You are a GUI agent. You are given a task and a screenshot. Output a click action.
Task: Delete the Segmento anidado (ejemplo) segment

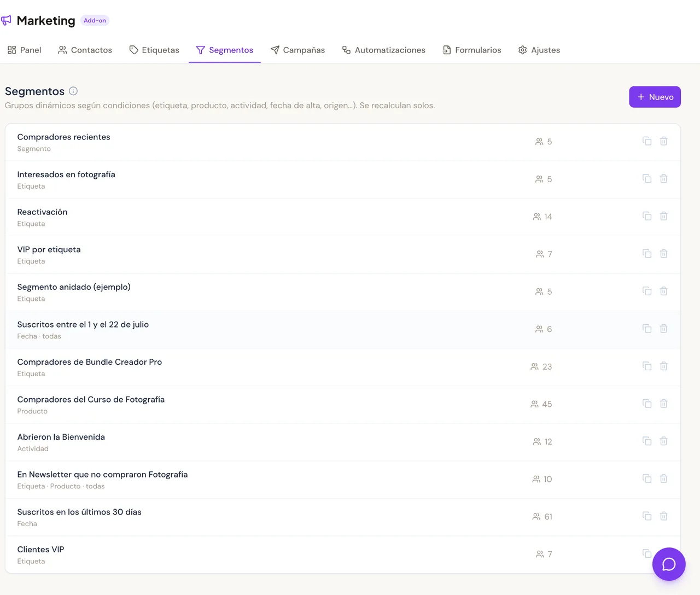[663, 291]
